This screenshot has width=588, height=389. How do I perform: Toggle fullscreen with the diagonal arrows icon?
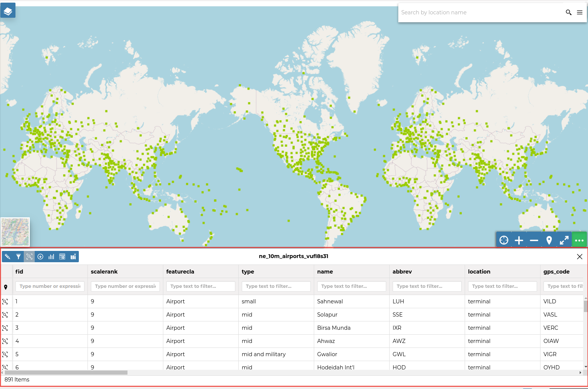[564, 240]
